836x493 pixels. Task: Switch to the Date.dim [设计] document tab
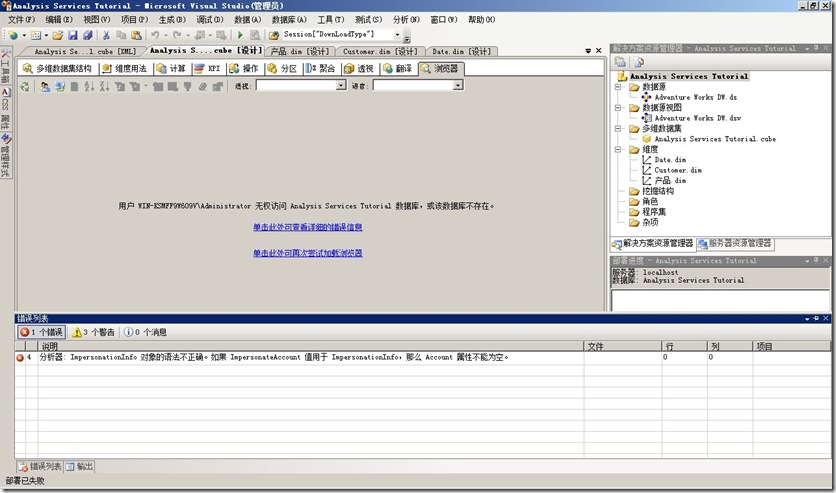tap(461, 52)
